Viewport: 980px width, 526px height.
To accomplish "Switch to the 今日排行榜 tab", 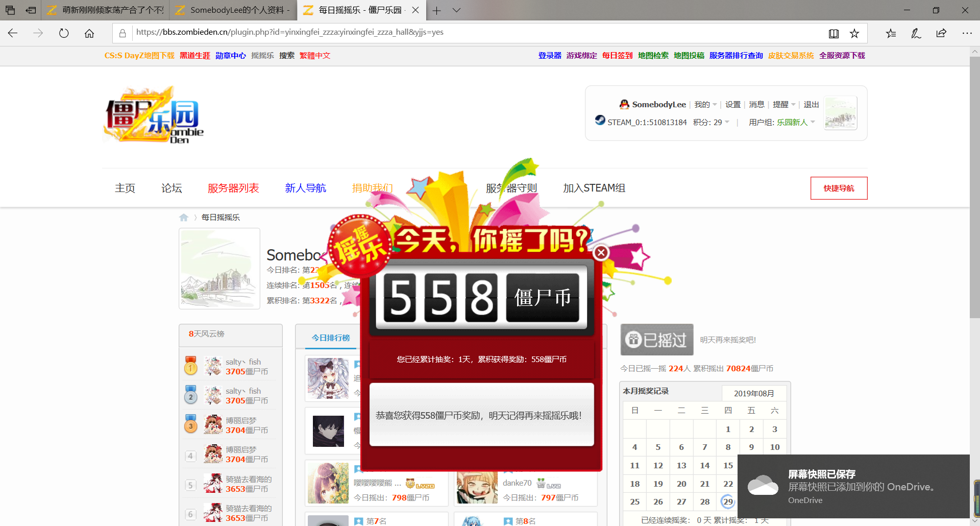I will click(x=331, y=338).
